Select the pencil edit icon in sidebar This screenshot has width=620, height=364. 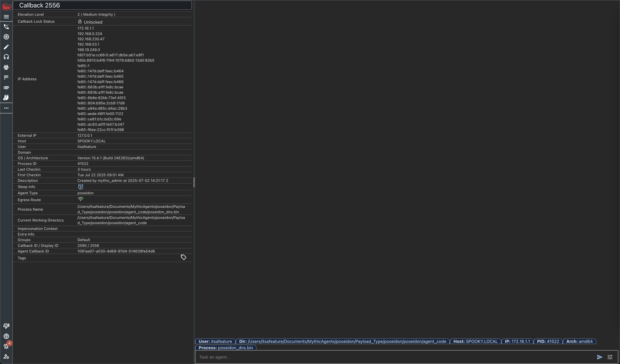(x=6, y=47)
